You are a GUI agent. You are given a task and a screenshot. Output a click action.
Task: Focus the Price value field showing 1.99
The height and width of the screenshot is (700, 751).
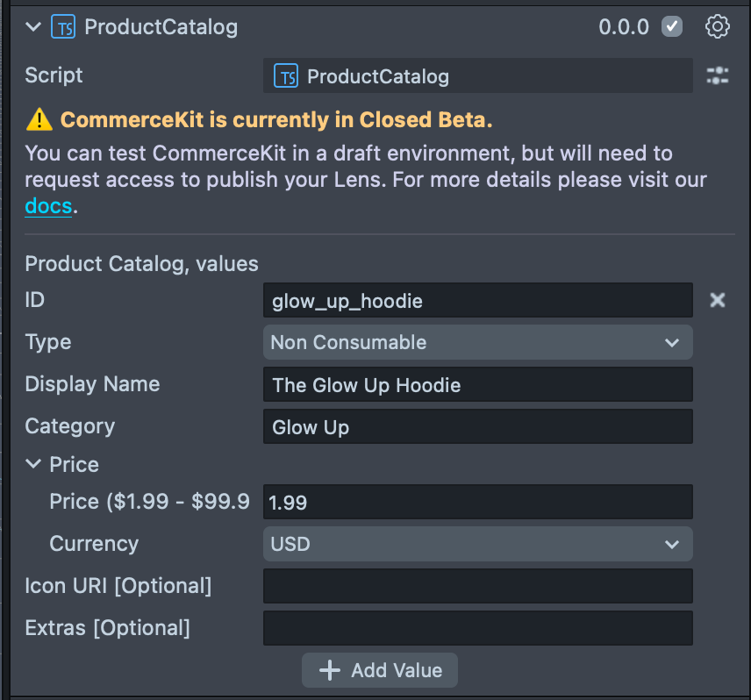coord(477,502)
